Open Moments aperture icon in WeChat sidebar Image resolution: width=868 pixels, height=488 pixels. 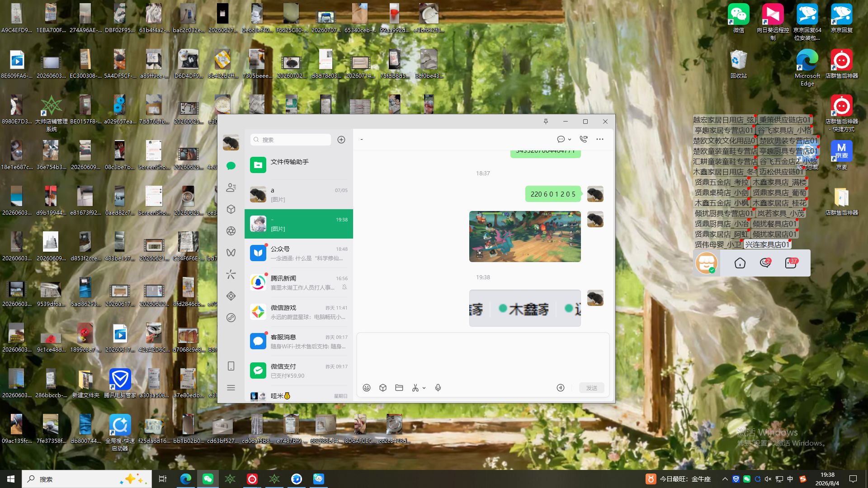pyautogui.click(x=231, y=231)
